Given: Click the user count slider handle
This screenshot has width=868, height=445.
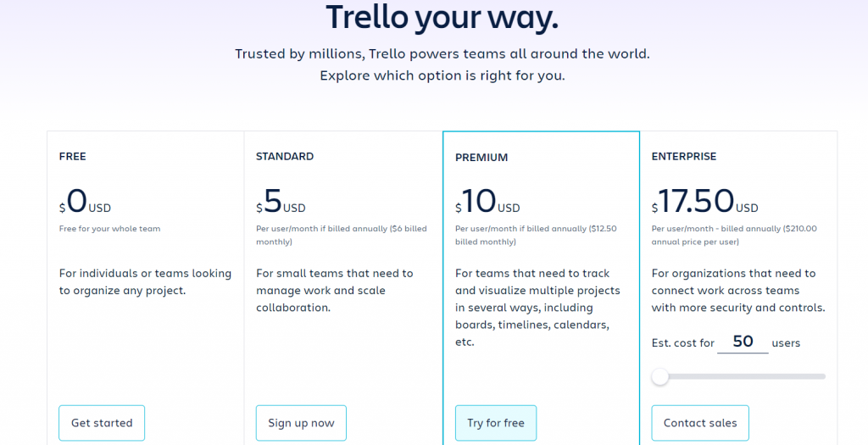Looking at the screenshot, I should 660,376.
